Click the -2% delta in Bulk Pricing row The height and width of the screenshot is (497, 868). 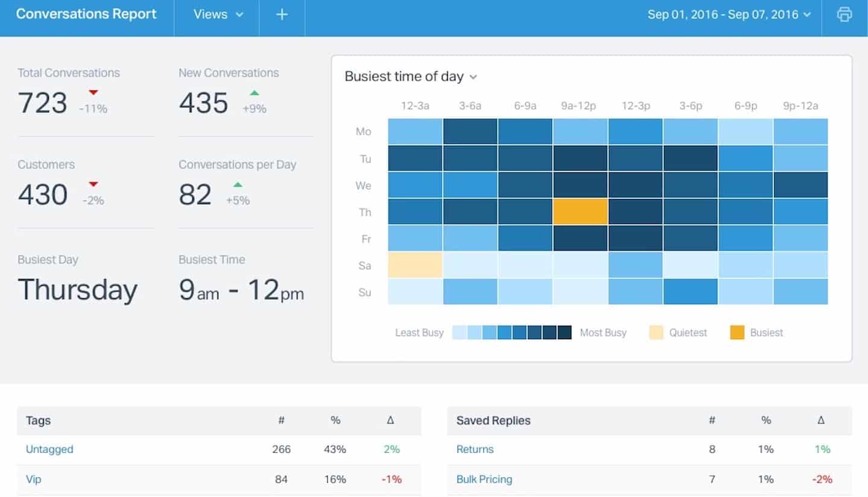[822, 480]
